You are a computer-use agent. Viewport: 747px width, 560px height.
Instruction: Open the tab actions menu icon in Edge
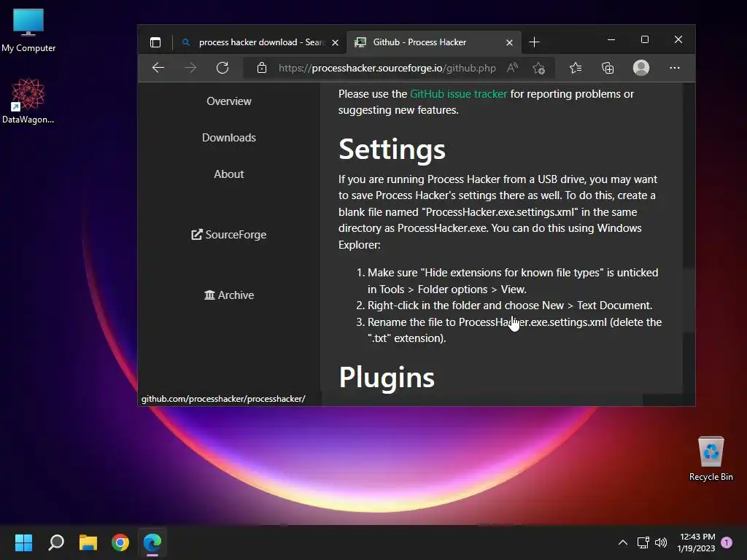click(x=155, y=42)
